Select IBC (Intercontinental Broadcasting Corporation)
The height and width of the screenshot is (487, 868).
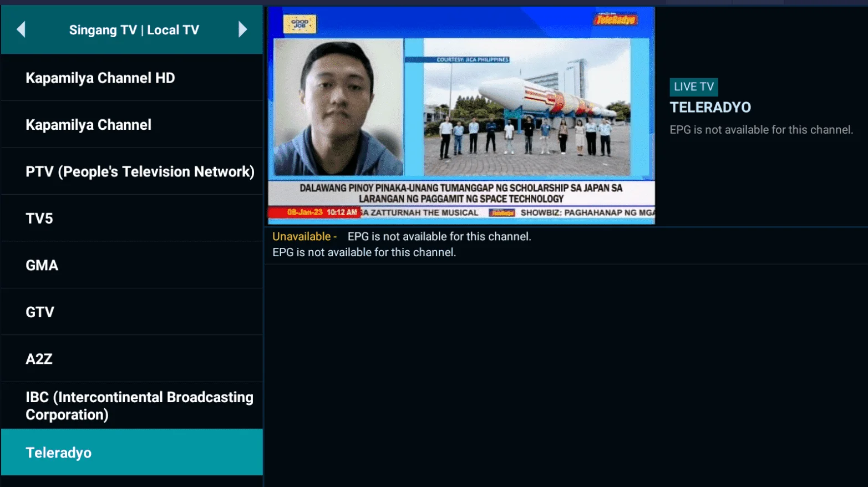tap(132, 405)
